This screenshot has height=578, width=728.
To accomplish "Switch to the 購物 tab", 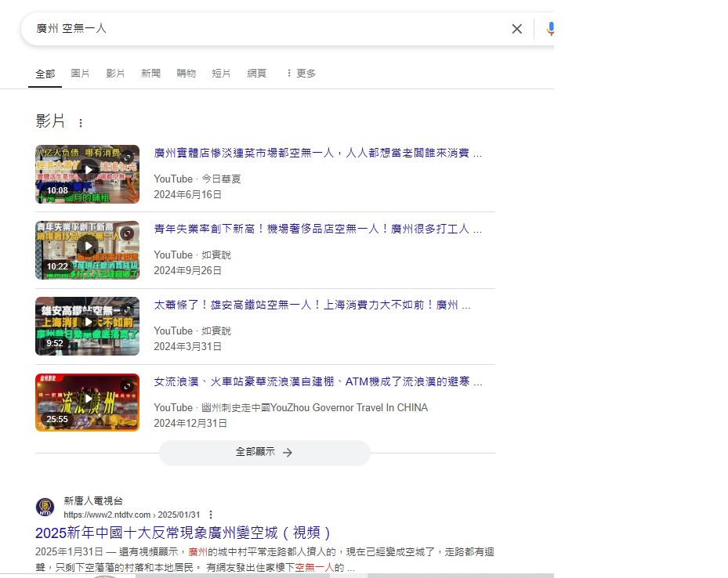I will tap(186, 74).
